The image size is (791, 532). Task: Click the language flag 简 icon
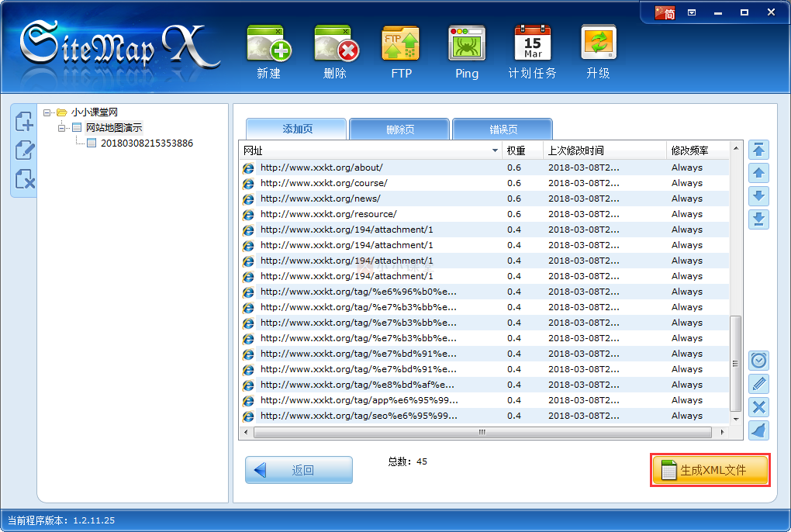pyautogui.click(x=665, y=12)
